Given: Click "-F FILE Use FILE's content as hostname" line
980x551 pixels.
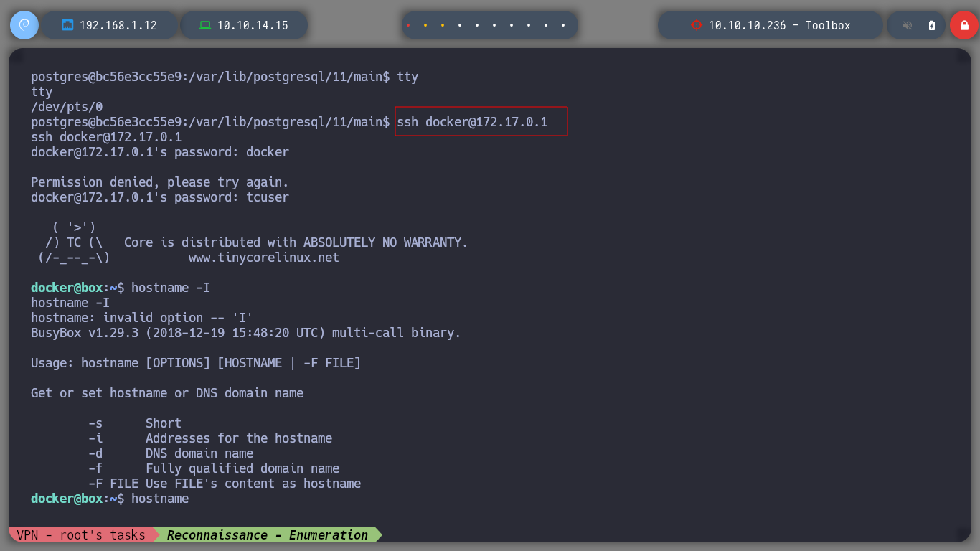Looking at the screenshot, I should coord(225,484).
